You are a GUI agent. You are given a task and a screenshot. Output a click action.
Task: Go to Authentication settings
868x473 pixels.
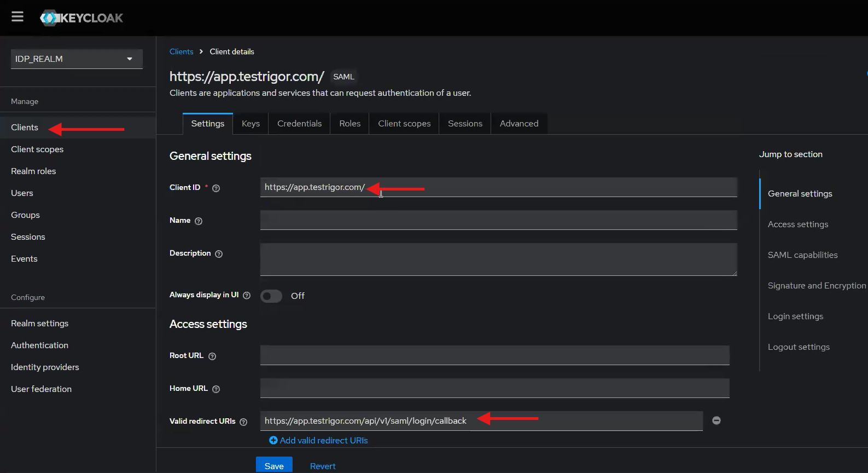tap(78, 345)
